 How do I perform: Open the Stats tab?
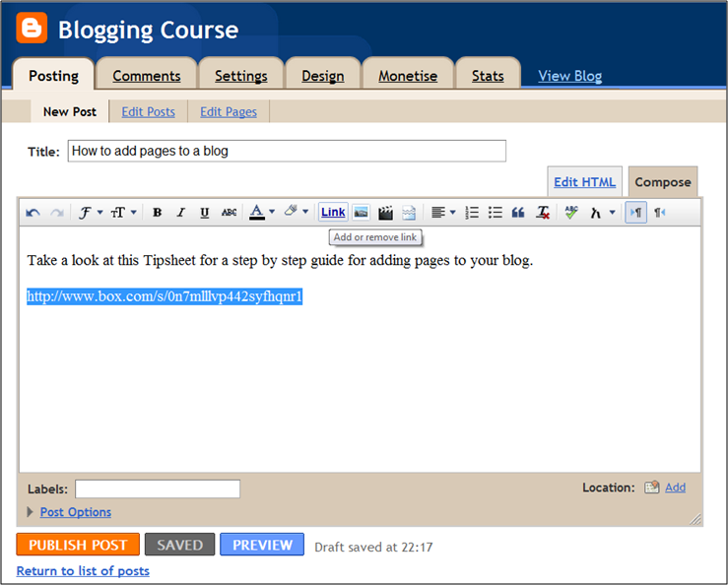488,76
